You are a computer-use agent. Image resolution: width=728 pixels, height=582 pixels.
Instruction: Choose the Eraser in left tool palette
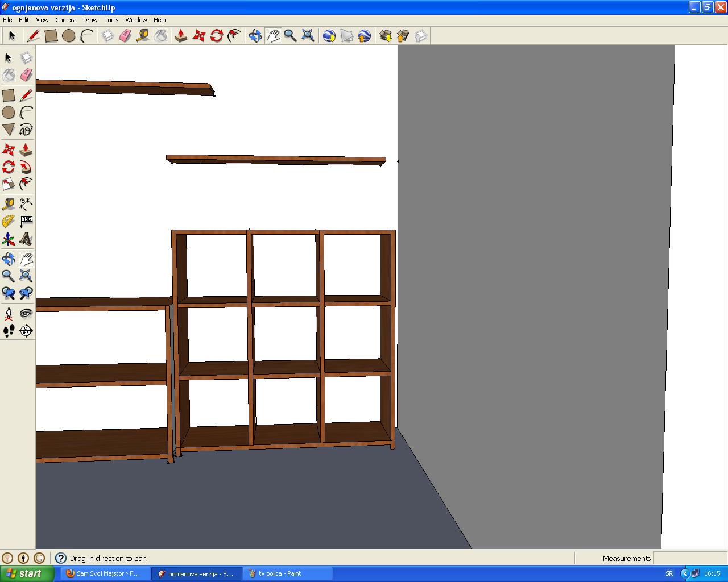(x=26, y=75)
